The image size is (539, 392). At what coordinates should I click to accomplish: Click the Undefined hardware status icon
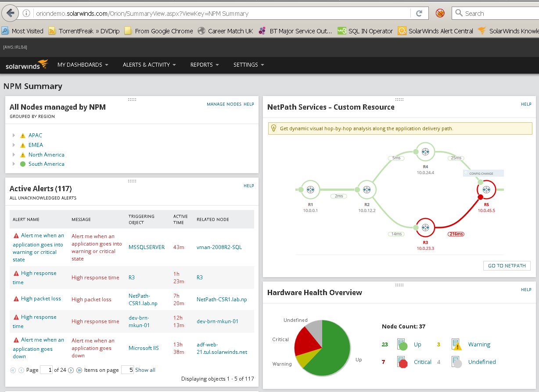pos(457,362)
